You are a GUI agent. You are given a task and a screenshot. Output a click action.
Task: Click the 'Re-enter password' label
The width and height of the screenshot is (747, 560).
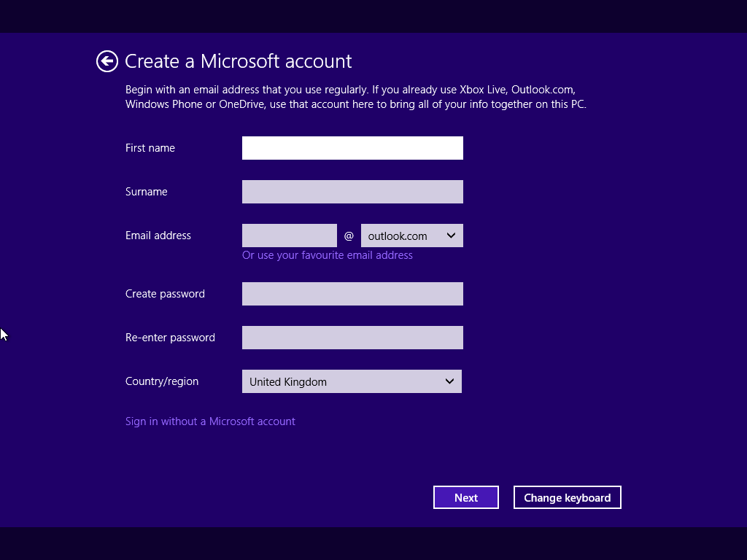pyautogui.click(x=170, y=338)
